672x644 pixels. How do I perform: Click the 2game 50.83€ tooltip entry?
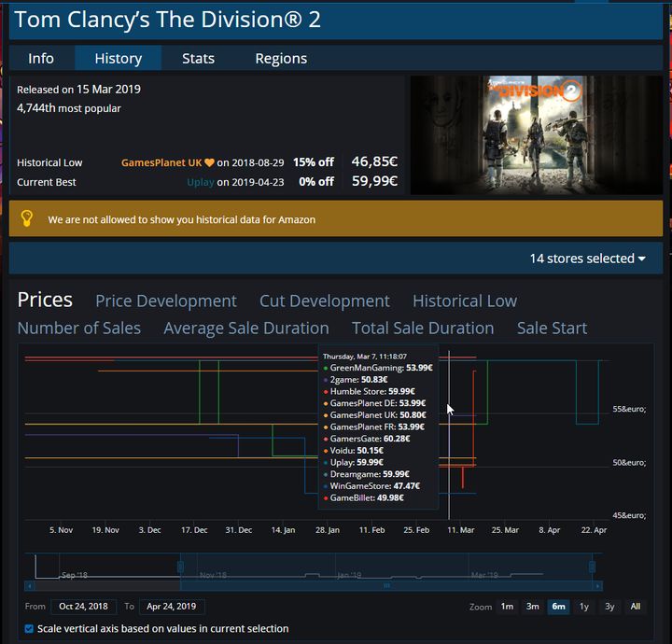[x=356, y=380]
